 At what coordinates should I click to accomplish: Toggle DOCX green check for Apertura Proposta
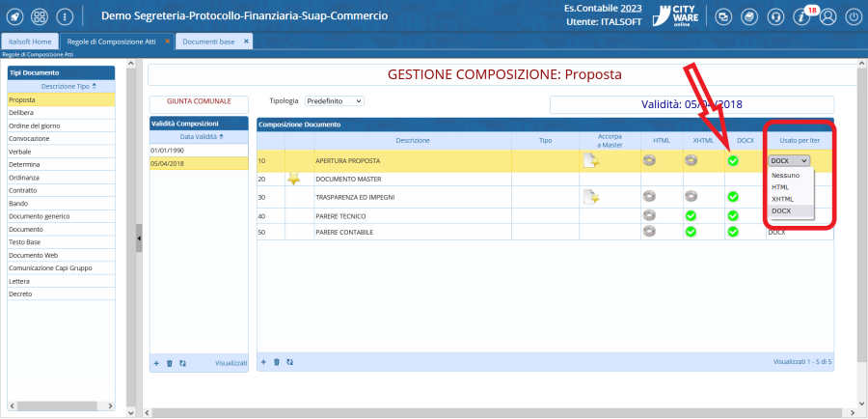click(x=733, y=160)
